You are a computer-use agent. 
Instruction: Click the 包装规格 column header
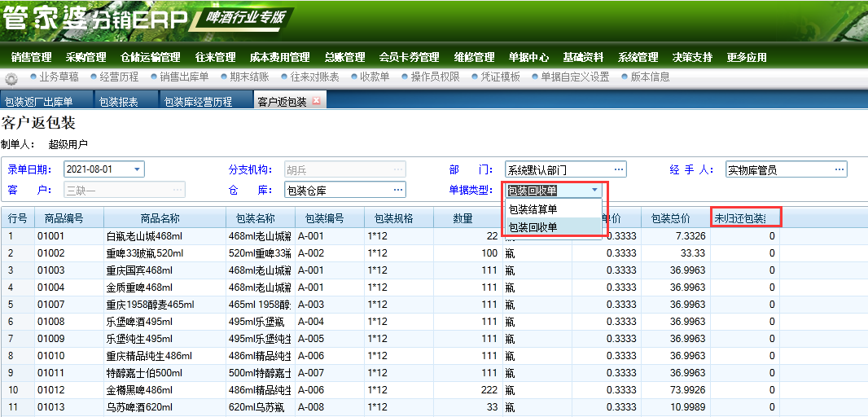pyautogui.click(x=398, y=218)
